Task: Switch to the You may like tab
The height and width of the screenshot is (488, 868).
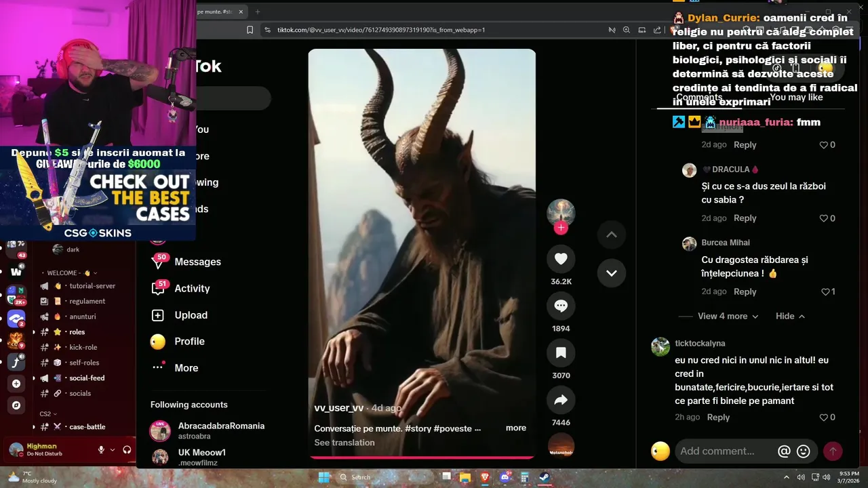Action: [x=796, y=97]
